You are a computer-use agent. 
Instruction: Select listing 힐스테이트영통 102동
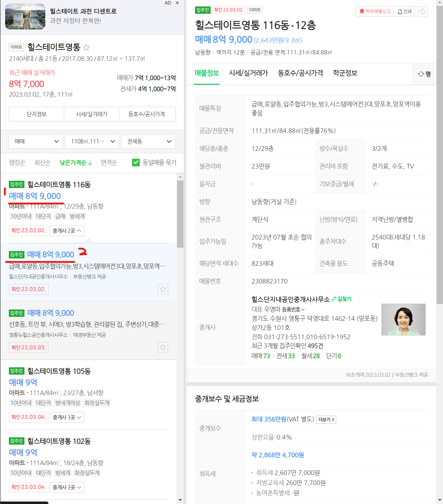[x=59, y=441]
